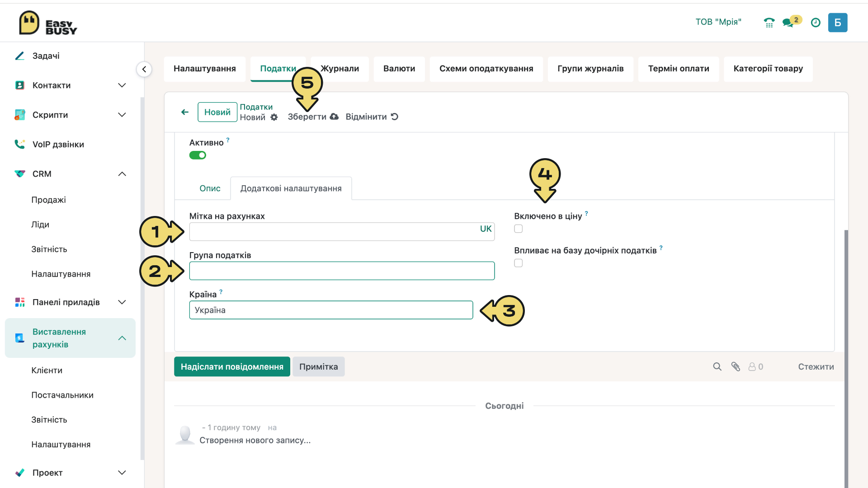Check Впливає на базу дочірніх податків checkbox

519,263
